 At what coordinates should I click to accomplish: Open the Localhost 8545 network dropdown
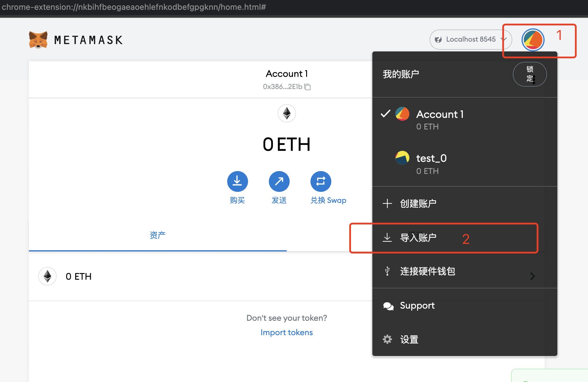click(x=471, y=40)
